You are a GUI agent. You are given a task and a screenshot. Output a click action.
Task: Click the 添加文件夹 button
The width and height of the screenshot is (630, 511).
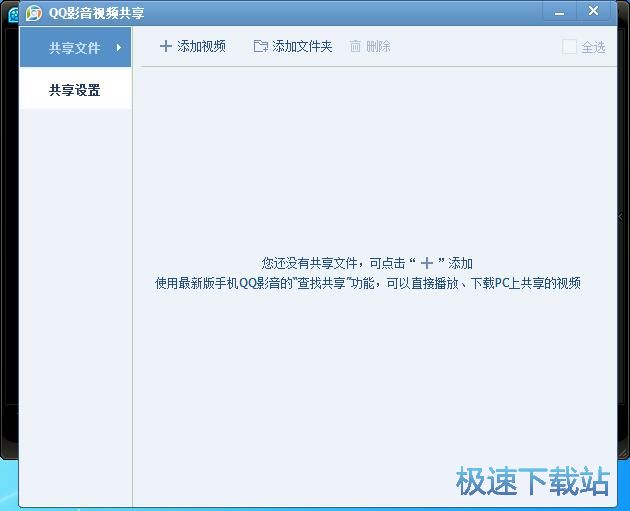[x=293, y=47]
